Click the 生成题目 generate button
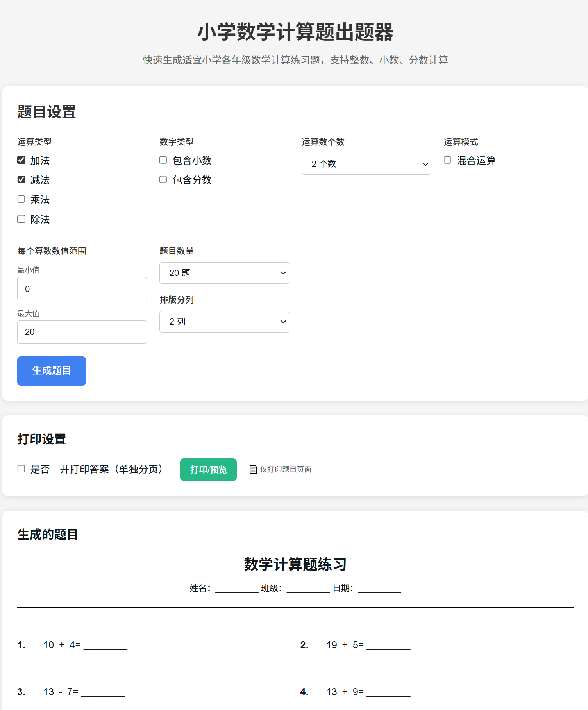The width and height of the screenshot is (588, 710). point(51,371)
